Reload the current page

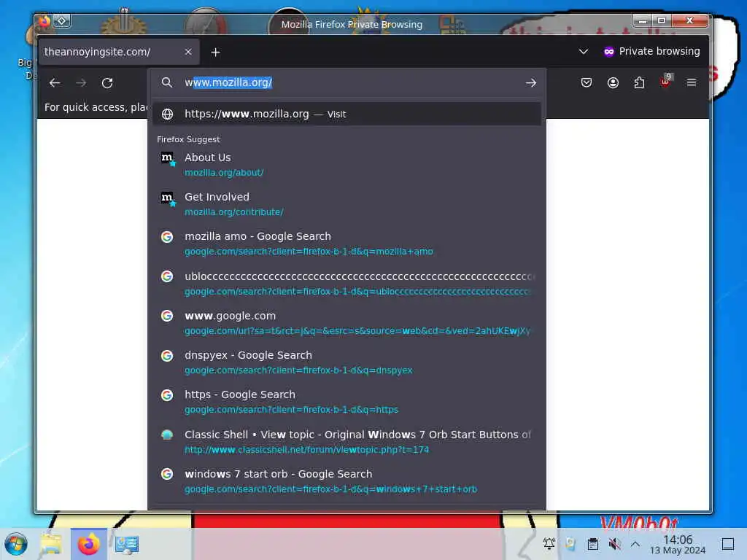tap(107, 83)
